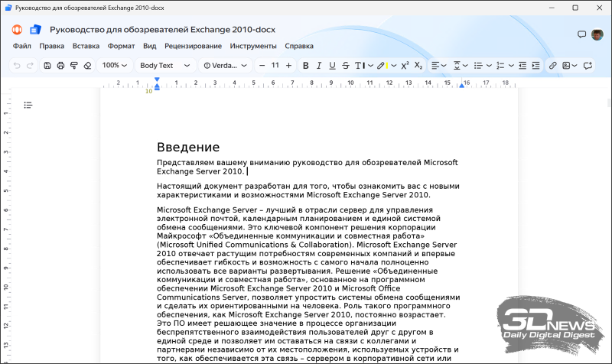
Task: Click the blue documents app icon
Action: click(35, 29)
